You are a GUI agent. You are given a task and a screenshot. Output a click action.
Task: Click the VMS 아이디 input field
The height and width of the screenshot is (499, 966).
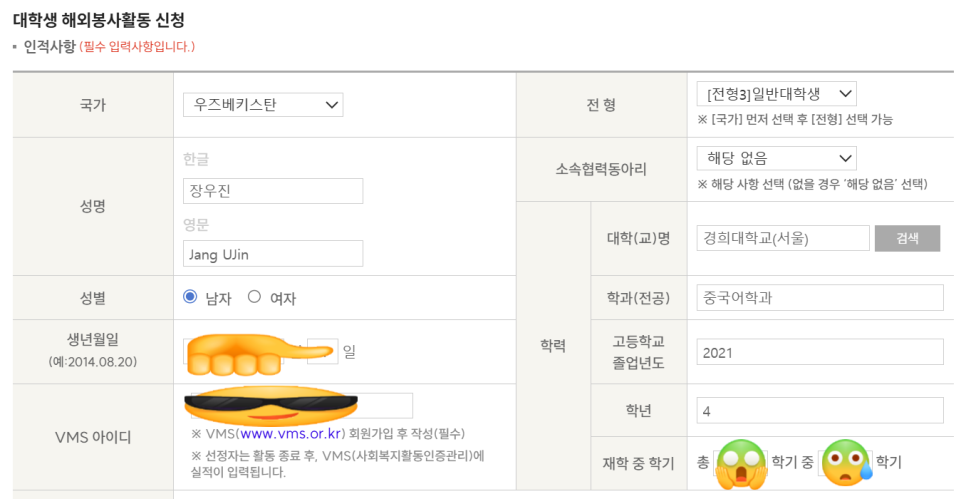[x=302, y=405]
